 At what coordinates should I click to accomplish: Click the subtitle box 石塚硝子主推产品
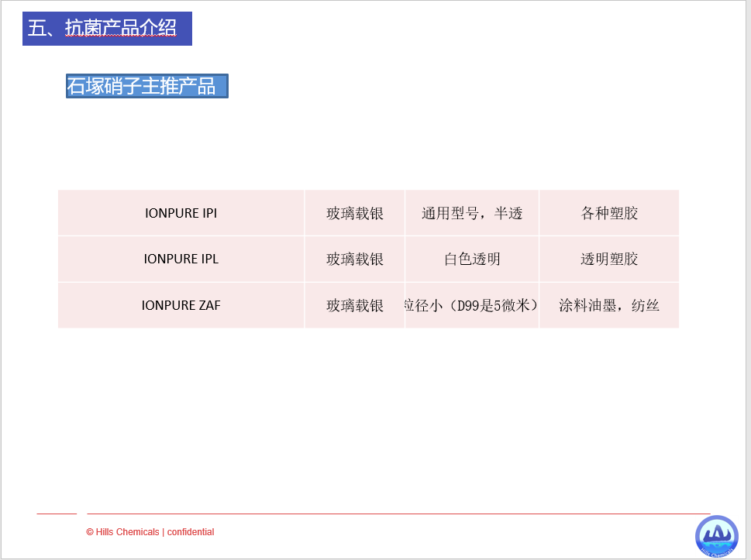[147, 86]
